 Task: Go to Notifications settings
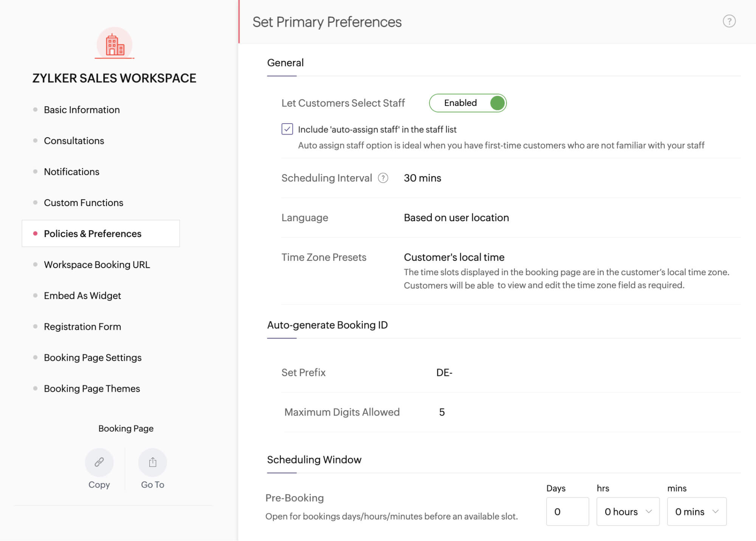[x=71, y=172]
